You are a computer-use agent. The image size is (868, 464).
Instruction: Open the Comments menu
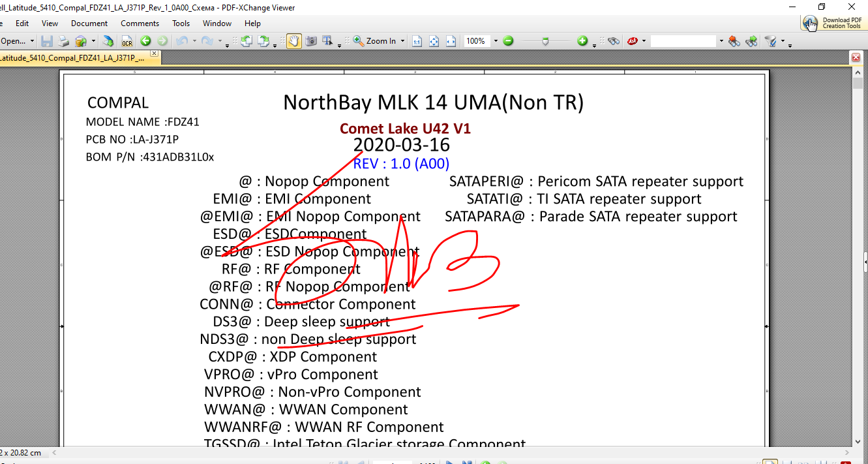pos(140,23)
